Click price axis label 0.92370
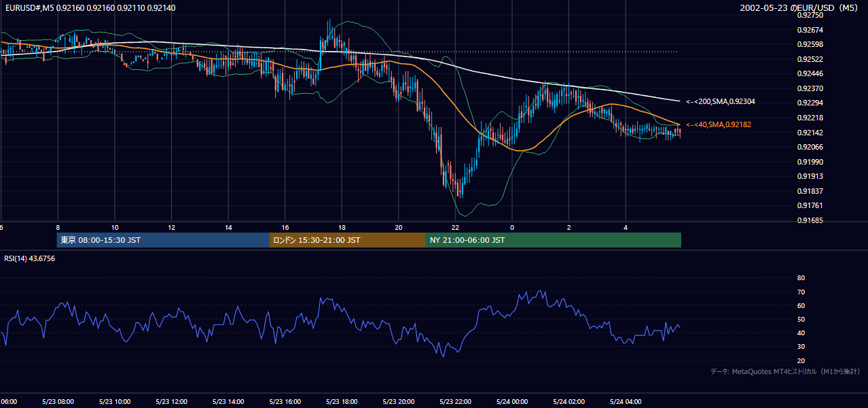 pyautogui.click(x=810, y=88)
